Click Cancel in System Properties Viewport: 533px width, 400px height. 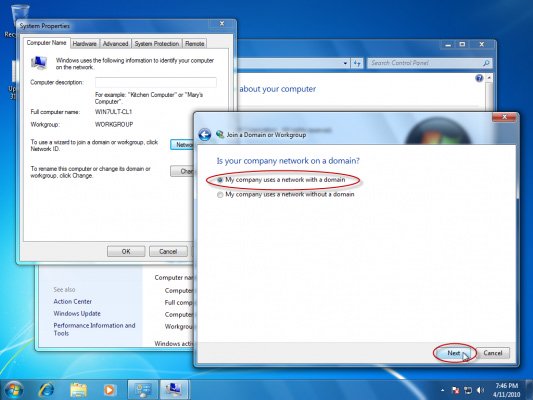pos(168,251)
